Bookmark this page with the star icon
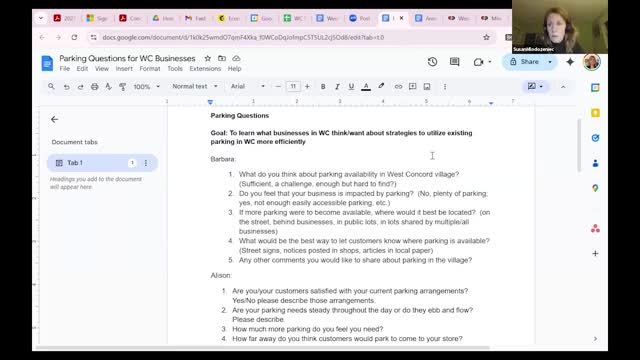Screen dimensions: 640x360 [486, 37]
